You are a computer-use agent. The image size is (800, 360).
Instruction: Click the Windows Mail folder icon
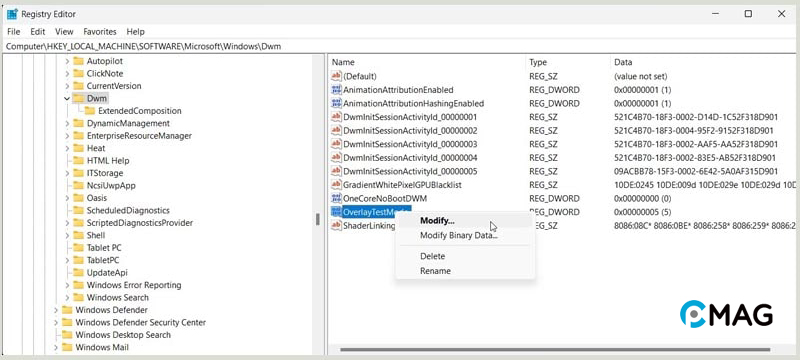point(67,347)
